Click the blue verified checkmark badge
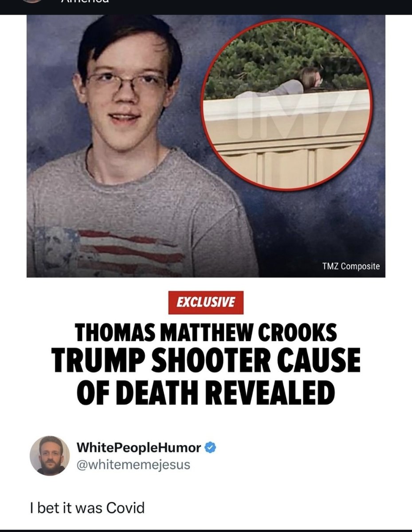 [211, 448]
